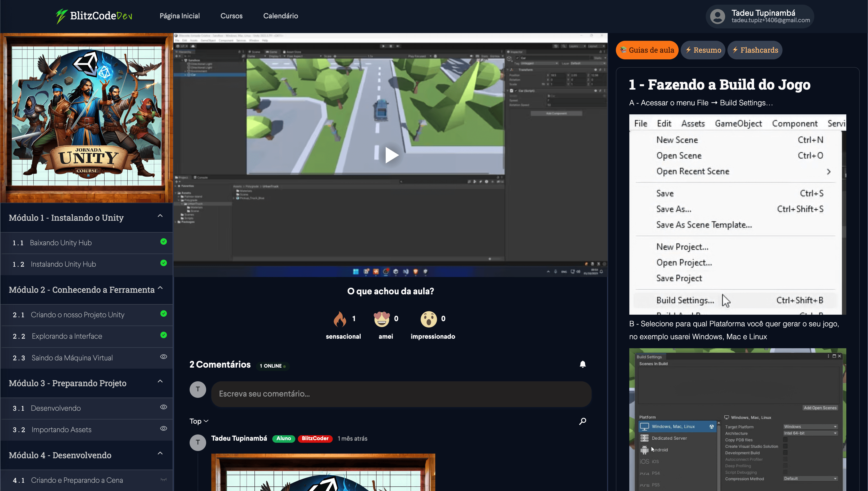Open lesson 1.2 Instalando Unity Hub
This screenshot has height=491, width=868.
click(86, 264)
